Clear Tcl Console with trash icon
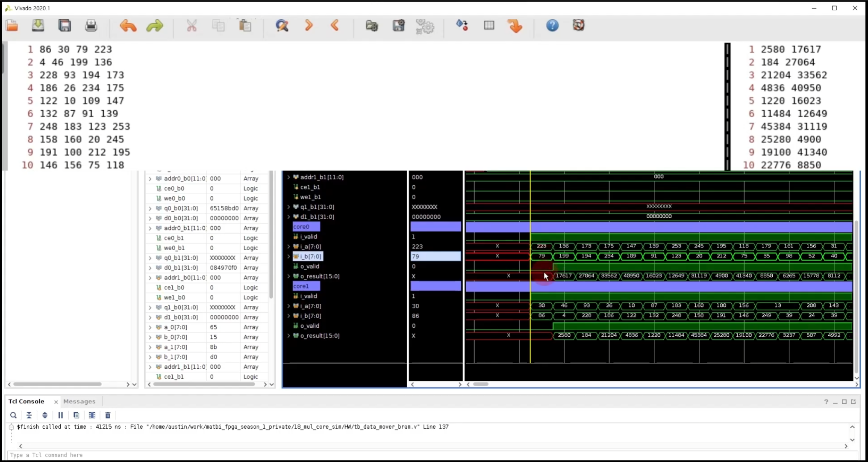This screenshot has width=868, height=462. pos(108,415)
